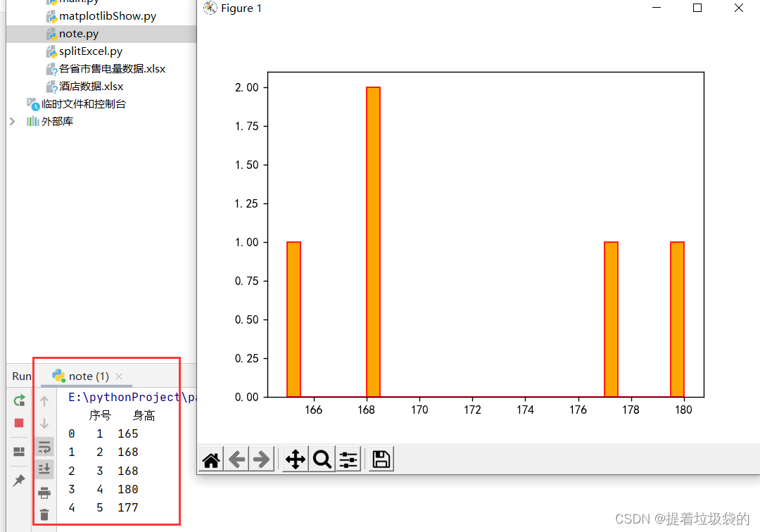Move down the stack trace arrow
Viewport: 760px width, 532px height.
(x=44, y=424)
